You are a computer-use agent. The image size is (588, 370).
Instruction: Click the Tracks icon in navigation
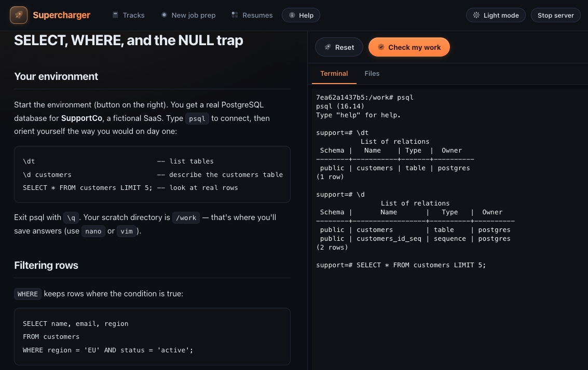[x=116, y=15]
